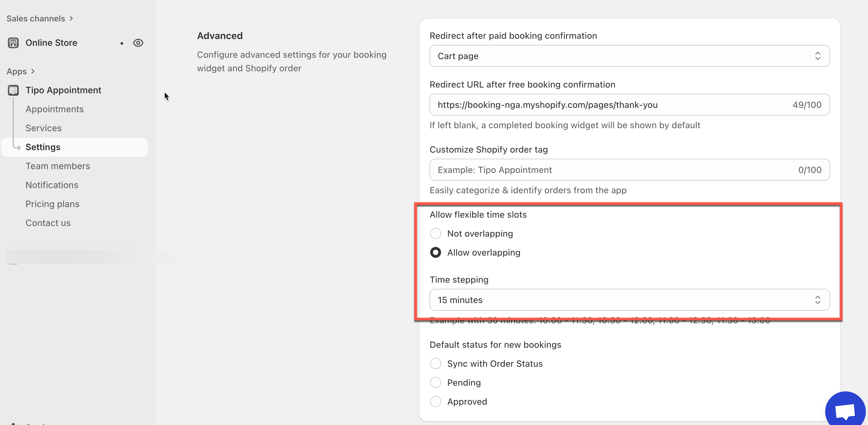Open the Pricing plans link
868x425 pixels.
tap(52, 204)
